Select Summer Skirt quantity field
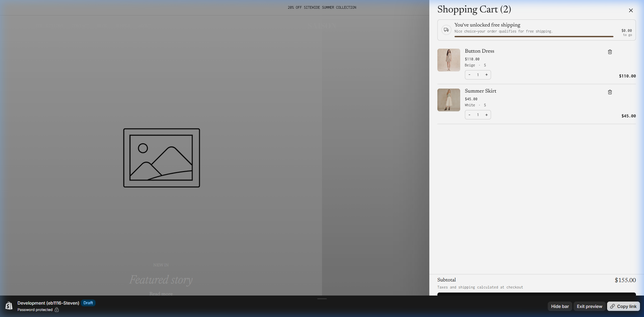Screen dimensions: 644x317 tap(478, 115)
